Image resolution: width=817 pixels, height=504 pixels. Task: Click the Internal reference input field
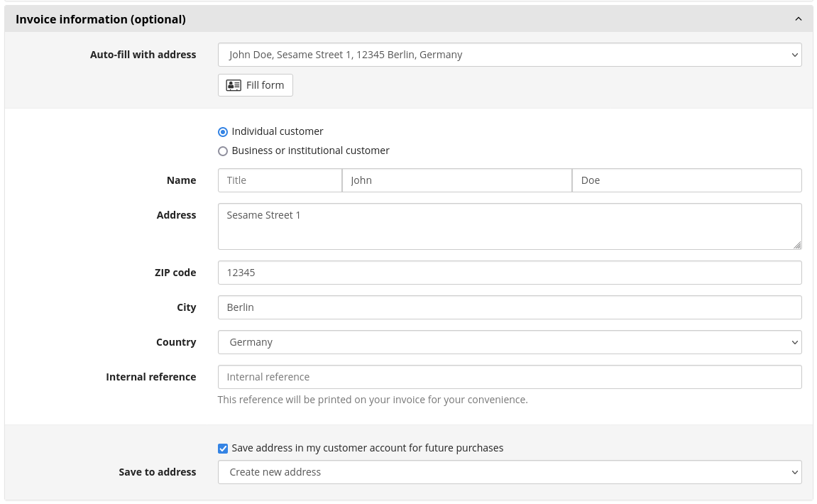point(509,377)
